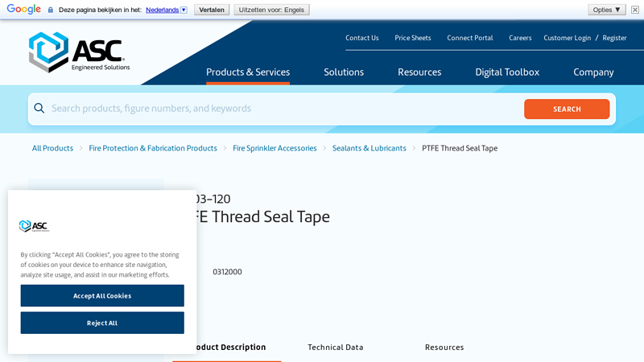Open the Nederlands language dropdown
The height and width of the screenshot is (362, 644).
167,10
